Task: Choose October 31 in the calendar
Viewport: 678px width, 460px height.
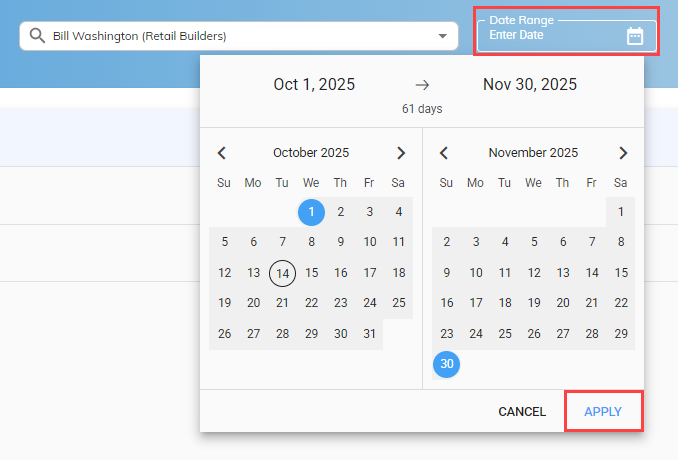Action: [369, 334]
